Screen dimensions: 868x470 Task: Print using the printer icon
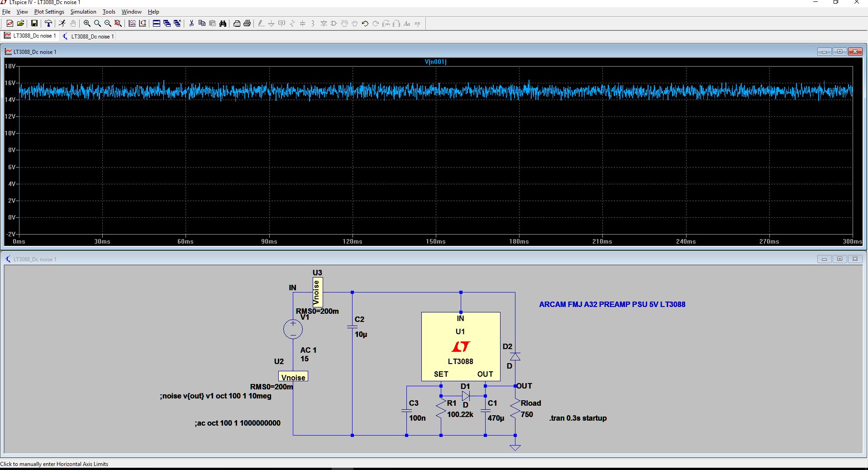247,24
